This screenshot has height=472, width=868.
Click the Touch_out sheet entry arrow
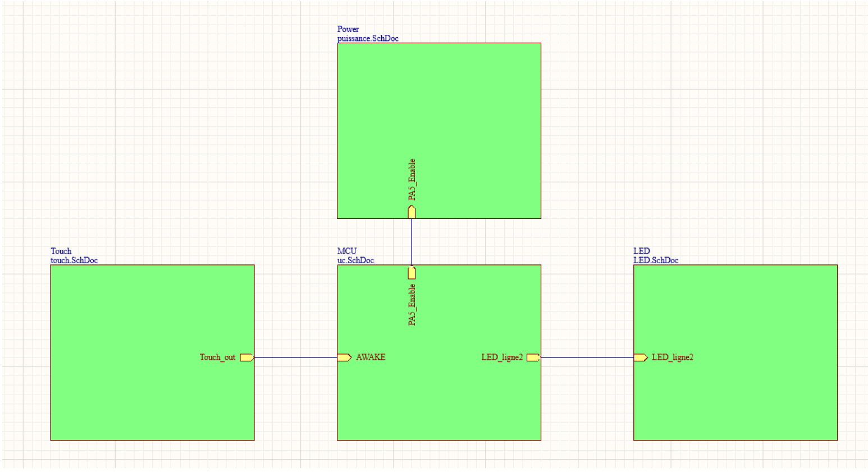click(246, 358)
